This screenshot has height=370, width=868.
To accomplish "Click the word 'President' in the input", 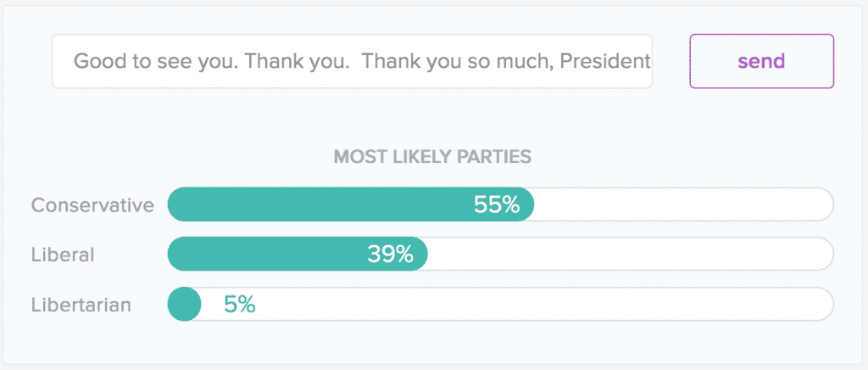I will [605, 61].
